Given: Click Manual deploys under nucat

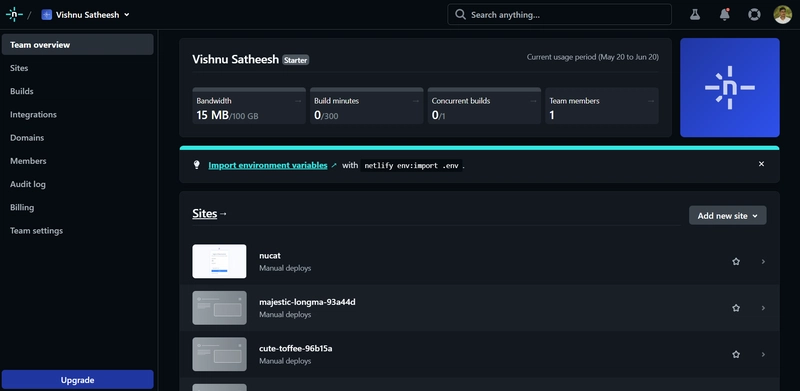Looking at the screenshot, I should click(285, 268).
